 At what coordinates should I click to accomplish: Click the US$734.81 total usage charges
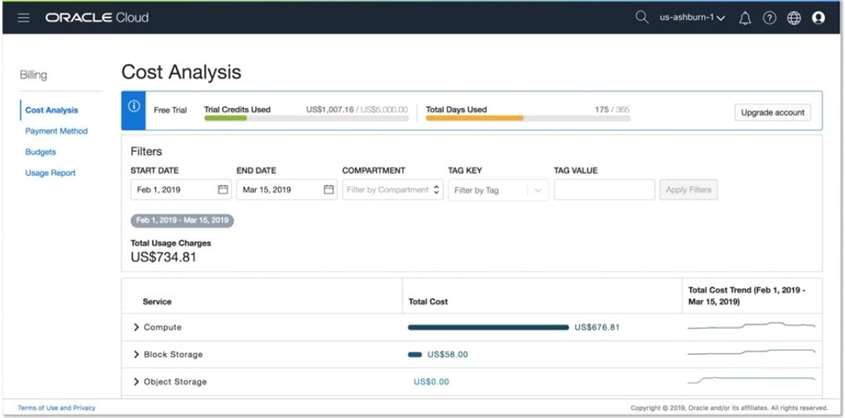[163, 257]
